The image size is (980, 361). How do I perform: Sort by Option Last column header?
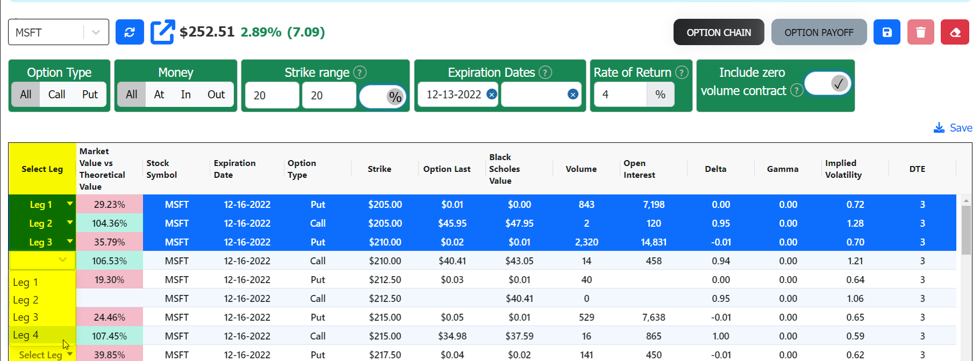coord(447,169)
